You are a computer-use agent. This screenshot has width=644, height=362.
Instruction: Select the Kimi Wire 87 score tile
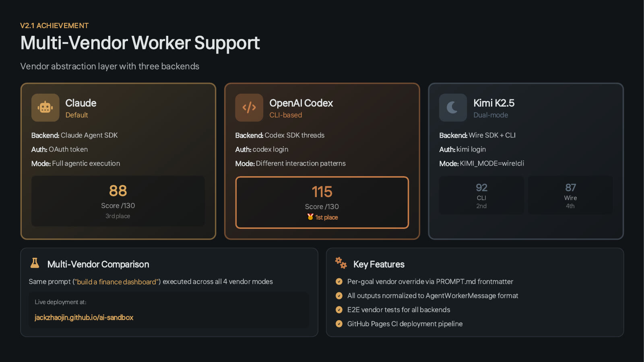pyautogui.click(x=570, y=195)
